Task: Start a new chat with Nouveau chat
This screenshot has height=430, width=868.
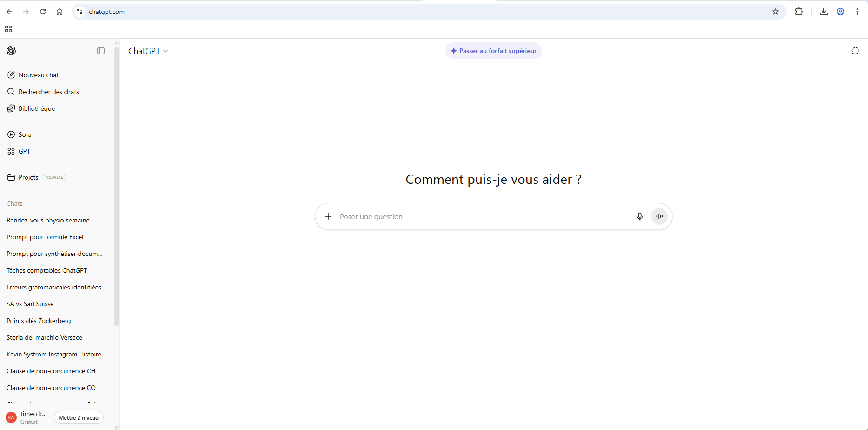Action: 39,75
